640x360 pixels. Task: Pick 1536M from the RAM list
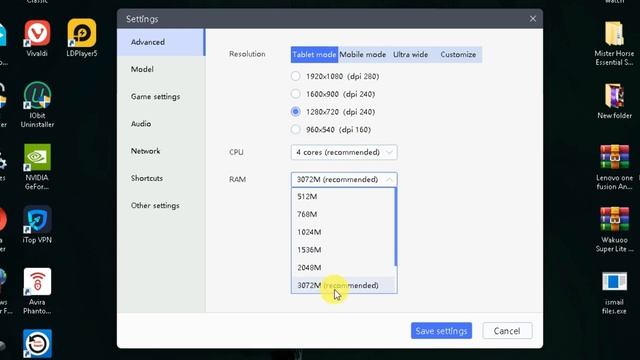tap(343, 250)
